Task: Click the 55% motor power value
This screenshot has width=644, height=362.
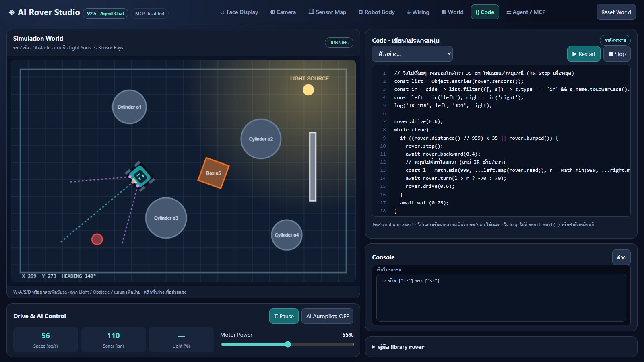Action: tap(348, 335)
